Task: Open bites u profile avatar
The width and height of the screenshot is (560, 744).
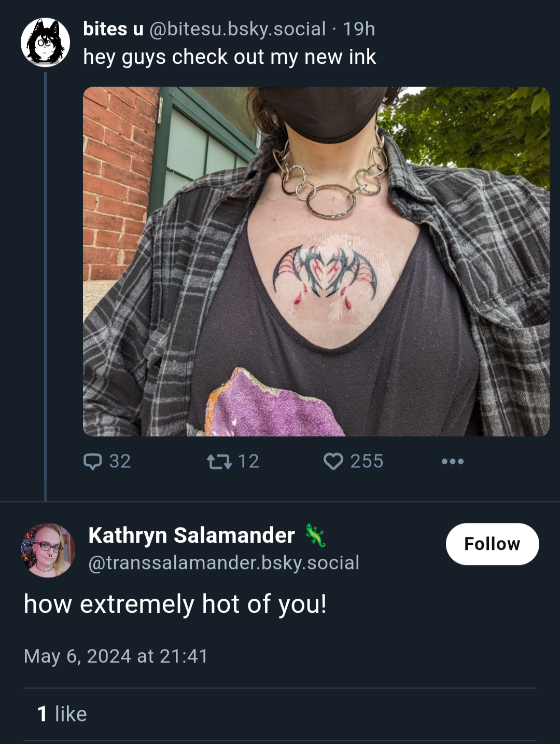Action: (46, 43)
